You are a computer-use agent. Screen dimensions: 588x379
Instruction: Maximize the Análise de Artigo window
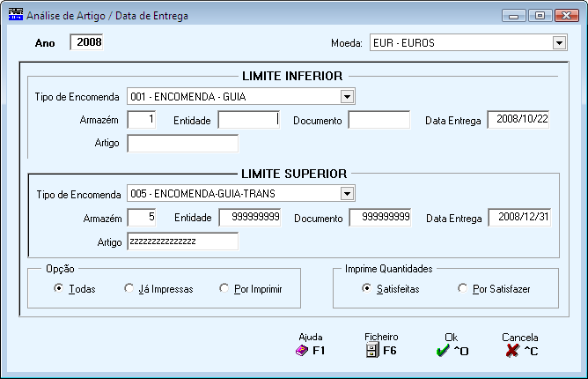tap(540, 16)
